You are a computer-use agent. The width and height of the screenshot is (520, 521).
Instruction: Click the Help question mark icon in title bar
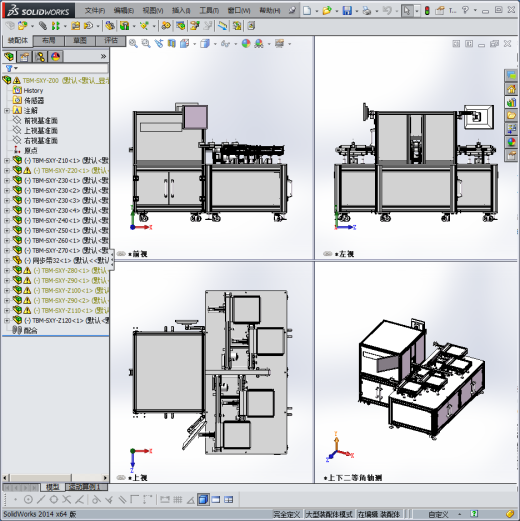(465, 11)
